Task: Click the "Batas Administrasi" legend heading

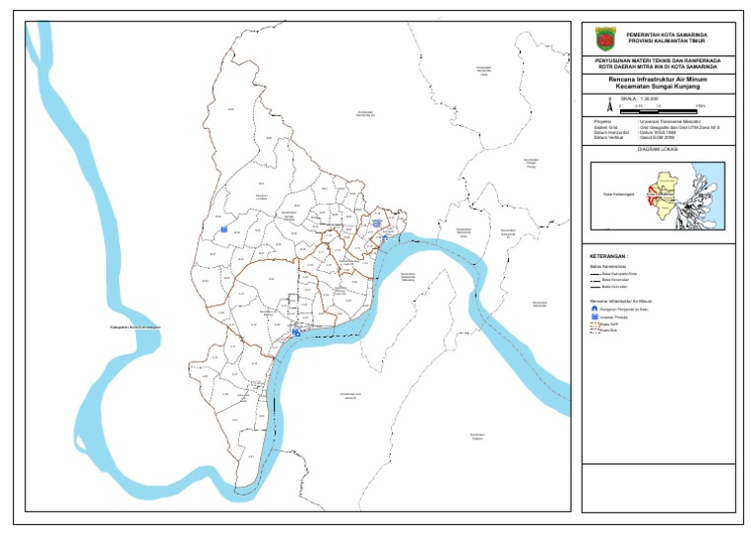Action: (607, 266)
